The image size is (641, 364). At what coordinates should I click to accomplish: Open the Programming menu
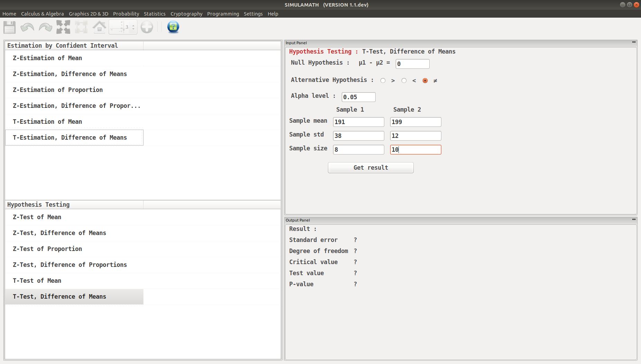pos(223,14)
